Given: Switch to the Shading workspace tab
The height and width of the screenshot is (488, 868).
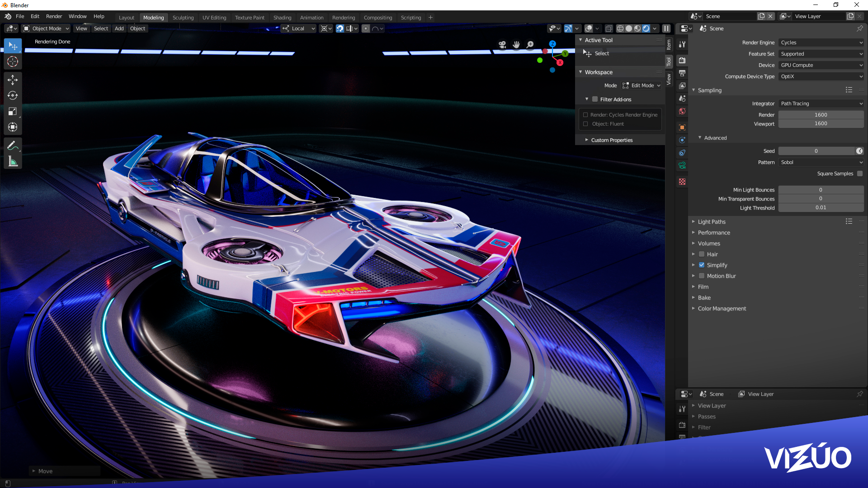Looking at the screenshot, I should click(282, 18).
